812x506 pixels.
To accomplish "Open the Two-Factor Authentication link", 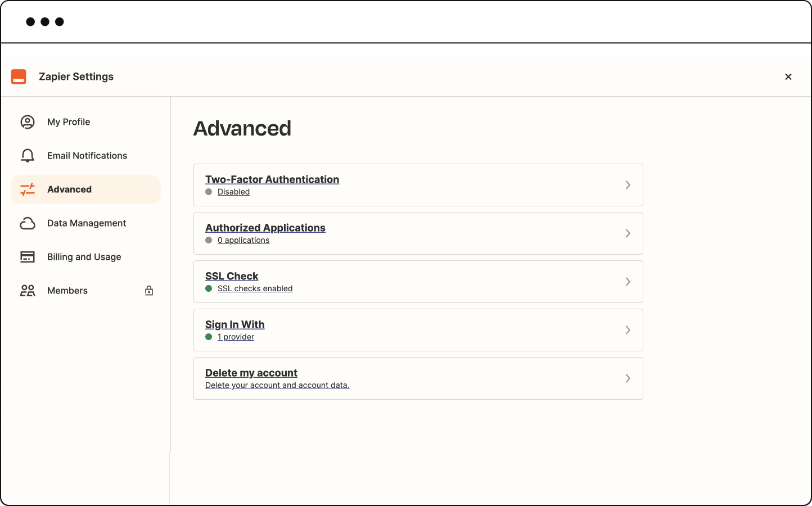I will [272, 179].
